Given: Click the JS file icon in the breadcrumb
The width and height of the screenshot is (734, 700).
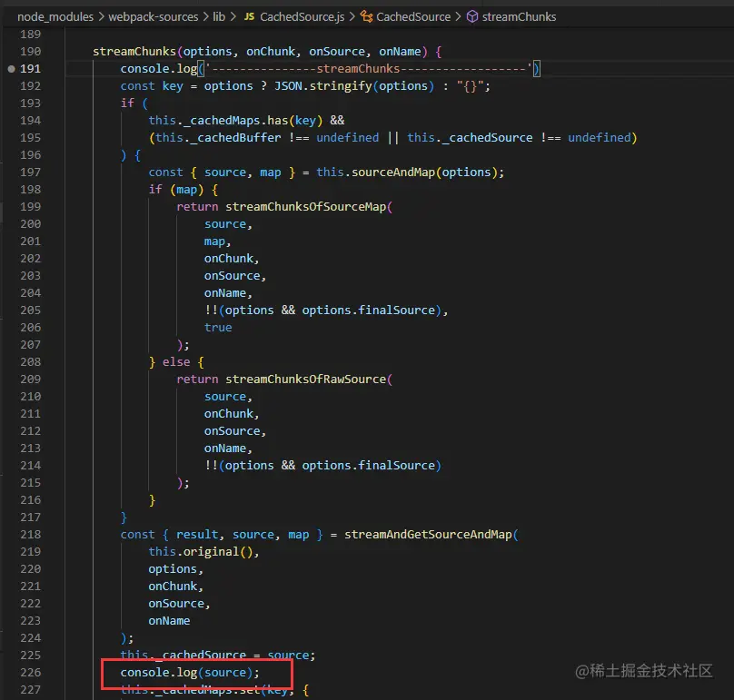Looking at the screenshot, I should [250, 17].
